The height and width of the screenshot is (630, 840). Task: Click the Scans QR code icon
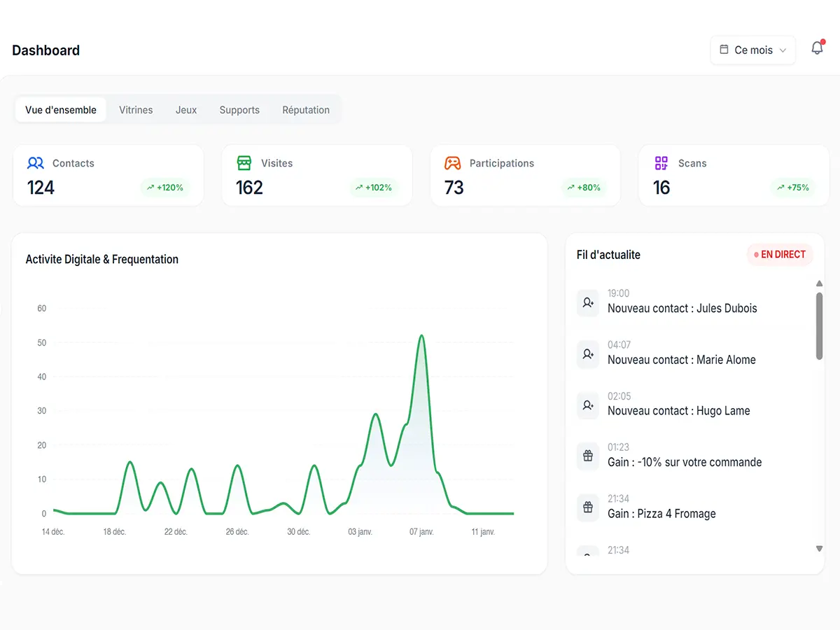tap(660, 162)
